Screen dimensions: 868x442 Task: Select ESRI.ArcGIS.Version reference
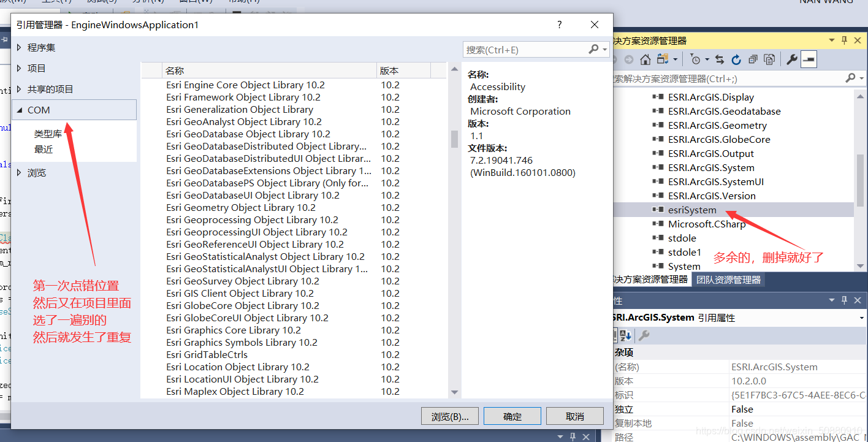pyautogui.click(x=712, y=196)
